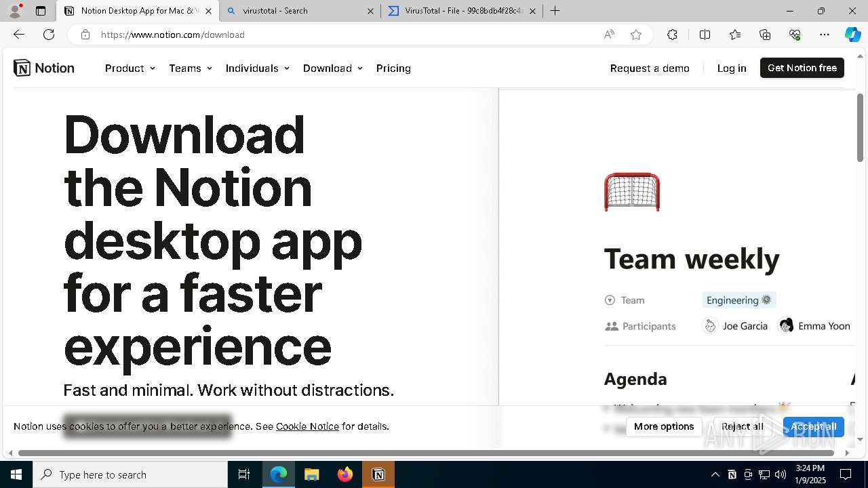
Task: Click More options in the cookie banner
Action: [x=664, y=426]
